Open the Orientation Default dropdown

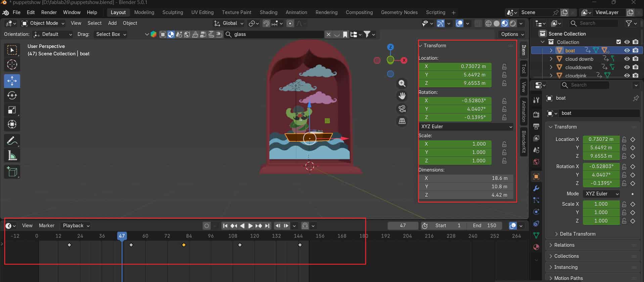(53, 34)
